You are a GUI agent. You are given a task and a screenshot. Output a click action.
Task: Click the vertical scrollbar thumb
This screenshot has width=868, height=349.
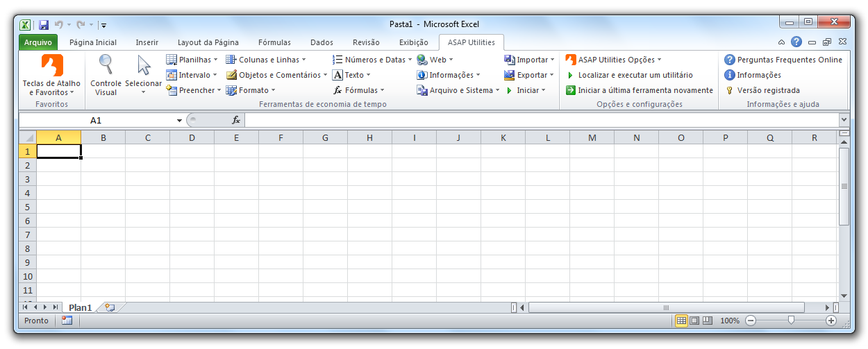tap(844, 186)
